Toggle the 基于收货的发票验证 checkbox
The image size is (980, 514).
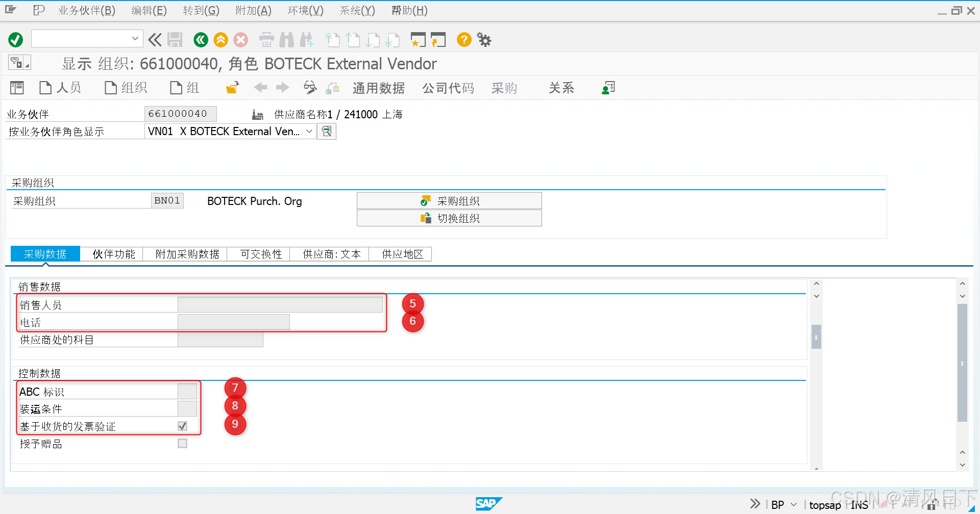(182, 426)
